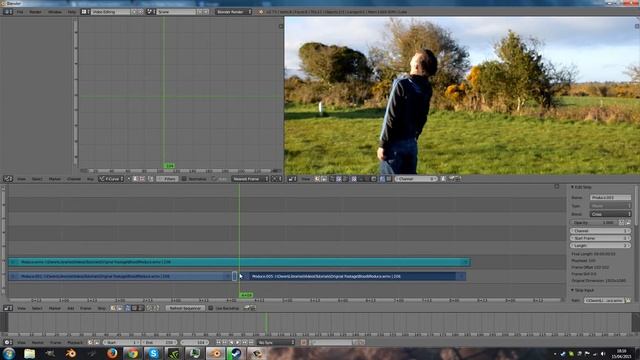Viewport: 640px width, 360px height.
Task: Select the Medusa.001 strip
Action: tap(120, 276)
